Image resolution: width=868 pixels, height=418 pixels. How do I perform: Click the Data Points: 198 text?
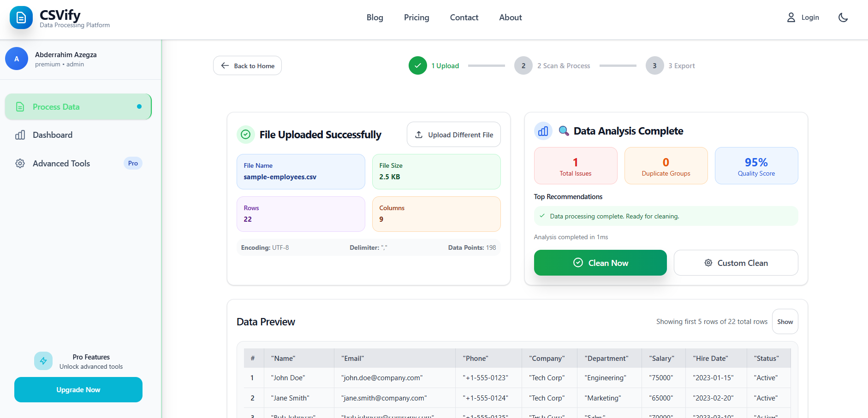click(472, 247)
